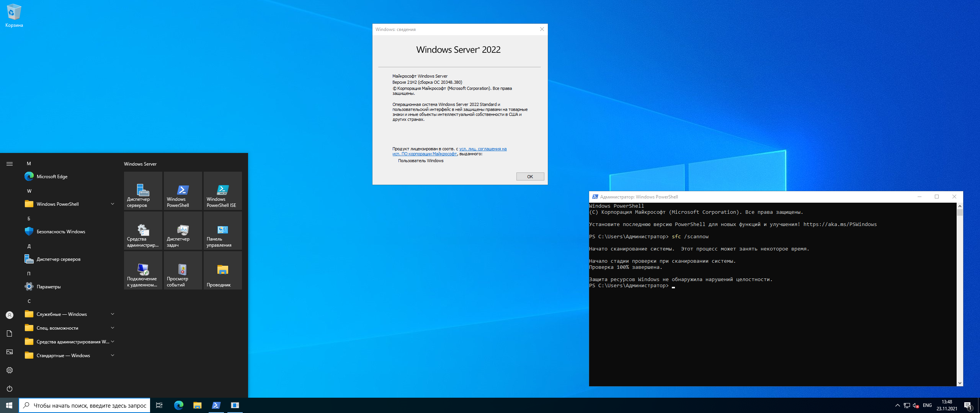Launch the Windows PowerShell tile
Viewport: 980px width, 413px height.
[x=183, y=191]
